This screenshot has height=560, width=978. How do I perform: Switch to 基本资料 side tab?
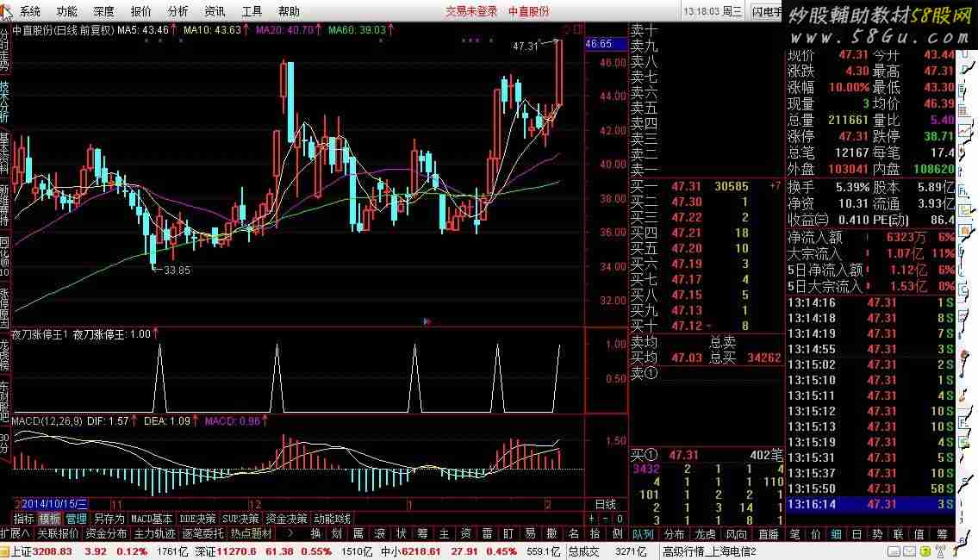[x=5, y=153]
